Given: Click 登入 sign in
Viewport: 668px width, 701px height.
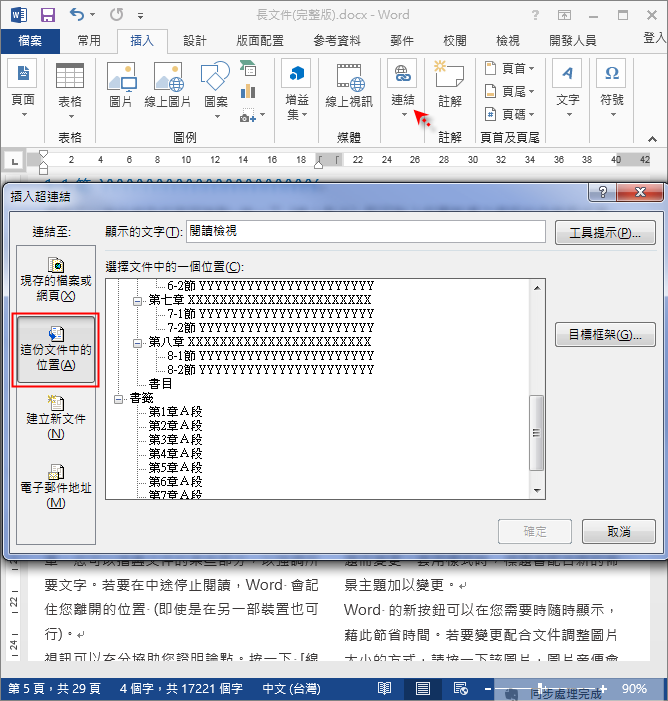Looking at the screenshot, I should (x=654, y=38).
